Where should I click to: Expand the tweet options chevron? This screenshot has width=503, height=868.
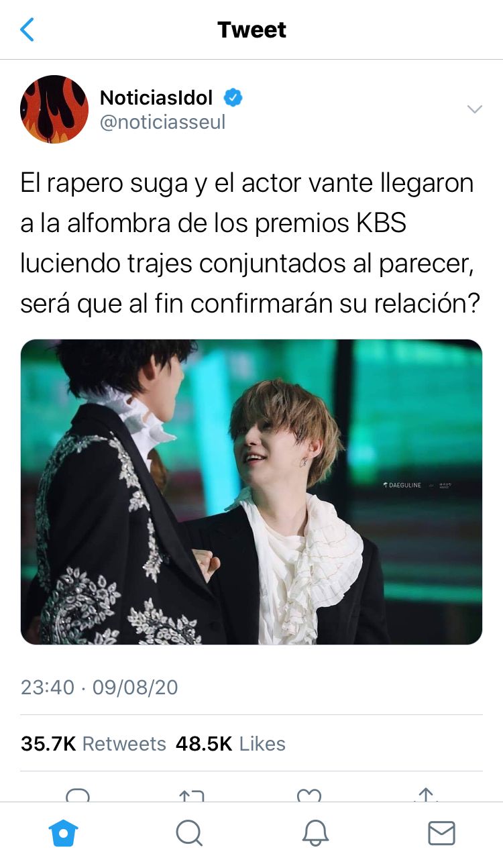click(x=474, y=109)
